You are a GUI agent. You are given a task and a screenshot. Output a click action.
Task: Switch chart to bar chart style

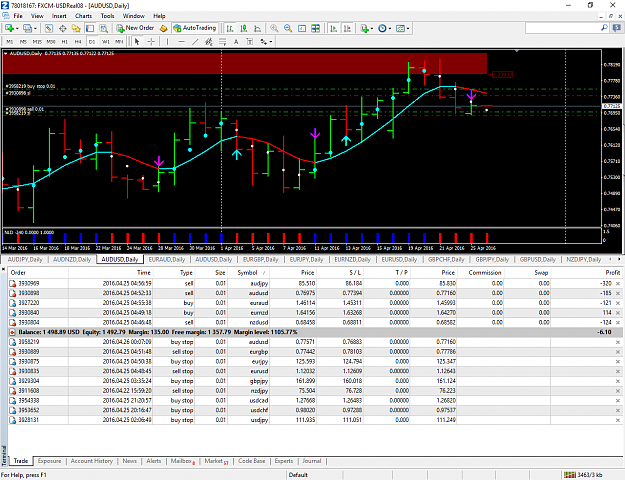[230, 28]
